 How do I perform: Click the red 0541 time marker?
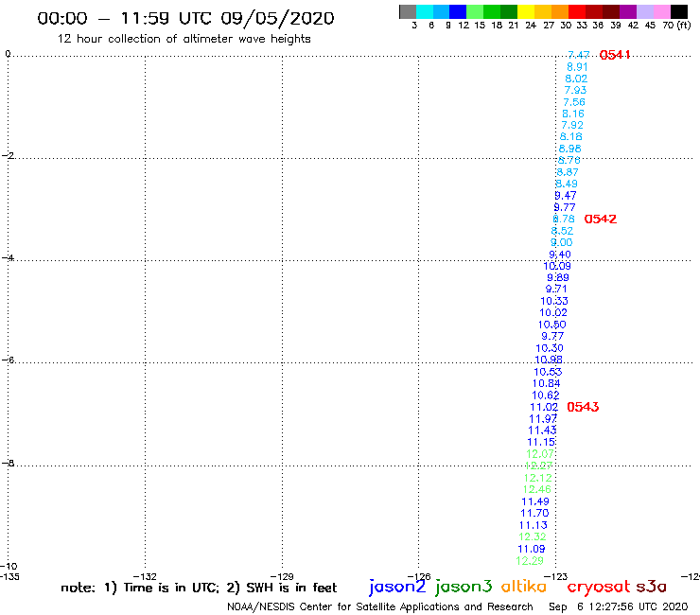tap(615, 55)
